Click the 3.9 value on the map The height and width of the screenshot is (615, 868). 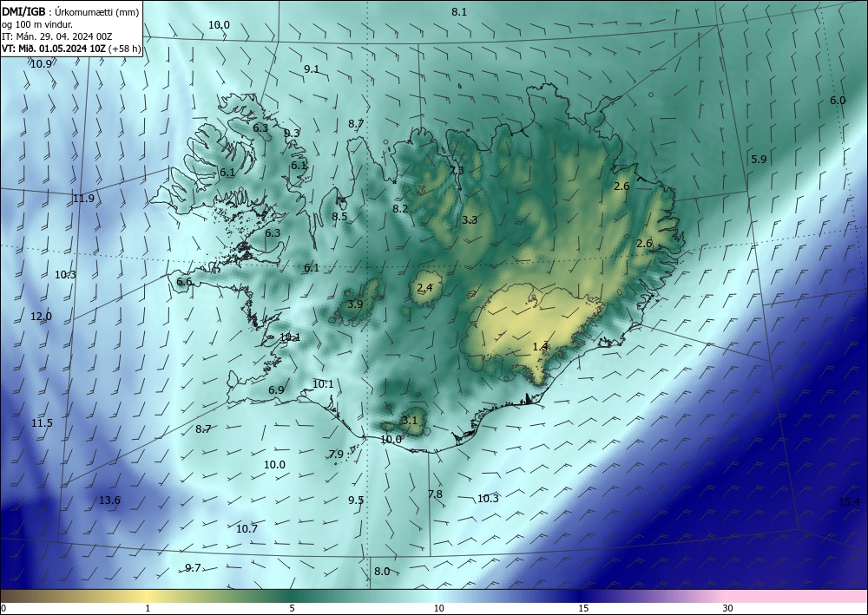[355, 304]
